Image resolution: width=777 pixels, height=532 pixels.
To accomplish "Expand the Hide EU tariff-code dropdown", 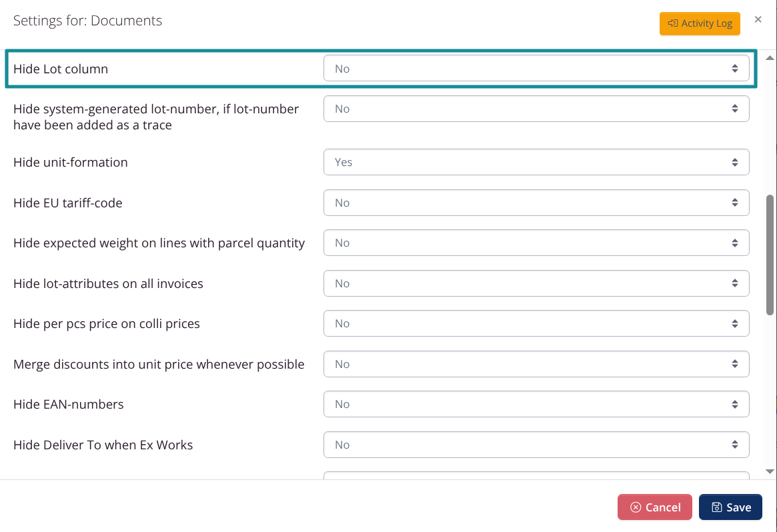I will click(536, 203).
